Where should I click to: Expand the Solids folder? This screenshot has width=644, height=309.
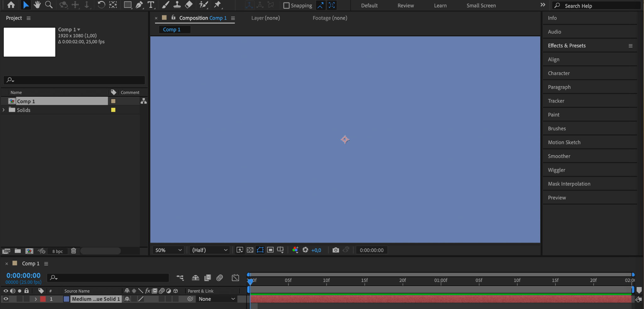pos(4,110)
